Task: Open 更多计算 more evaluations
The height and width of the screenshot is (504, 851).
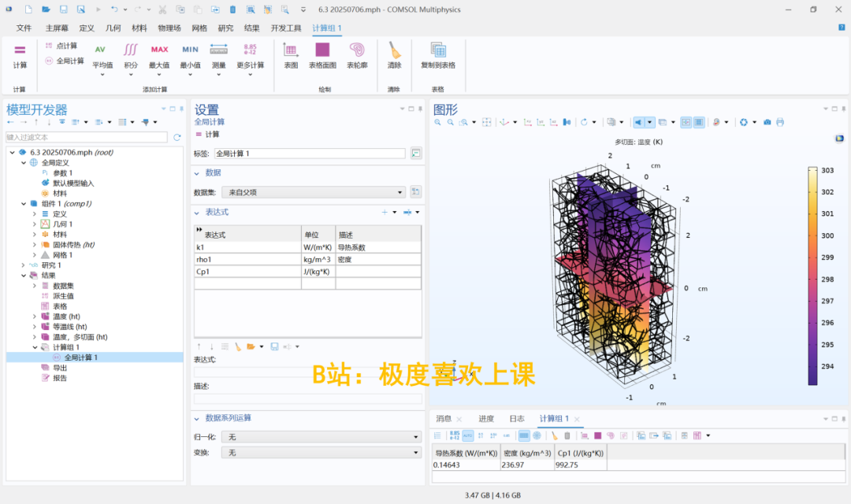Action: 251,58
